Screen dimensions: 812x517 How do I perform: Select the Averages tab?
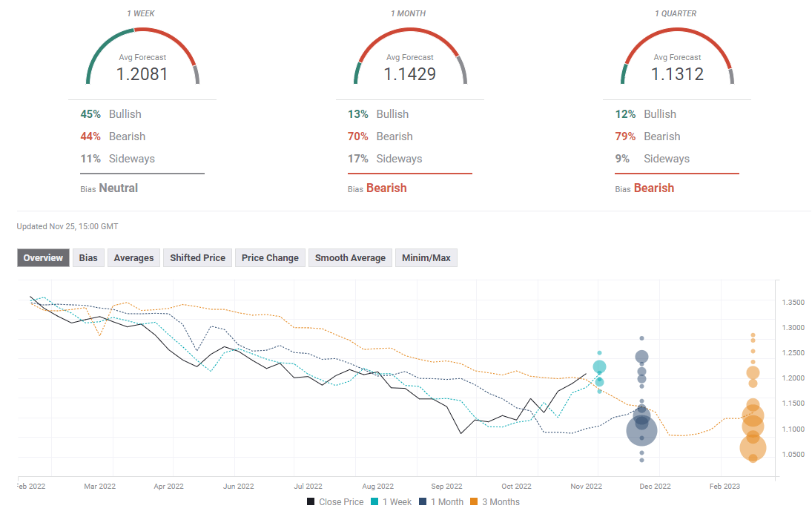click(133, 258)
